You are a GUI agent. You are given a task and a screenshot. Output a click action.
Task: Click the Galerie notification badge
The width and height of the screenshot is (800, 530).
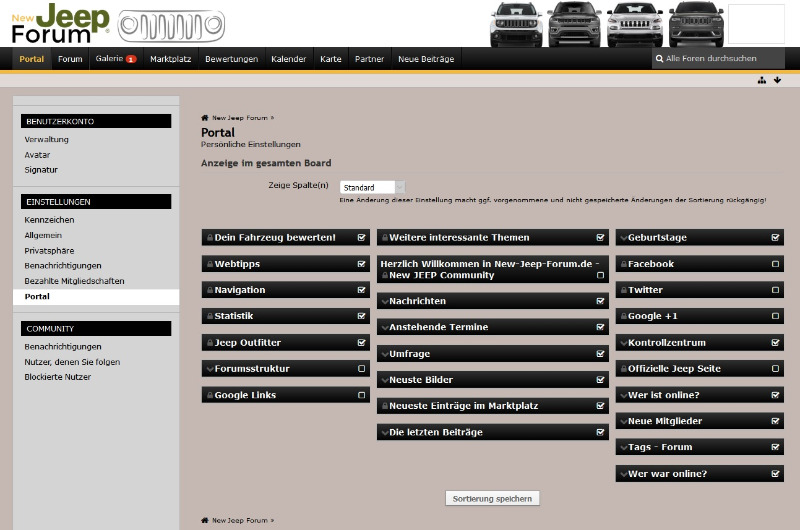pos(131,59)
